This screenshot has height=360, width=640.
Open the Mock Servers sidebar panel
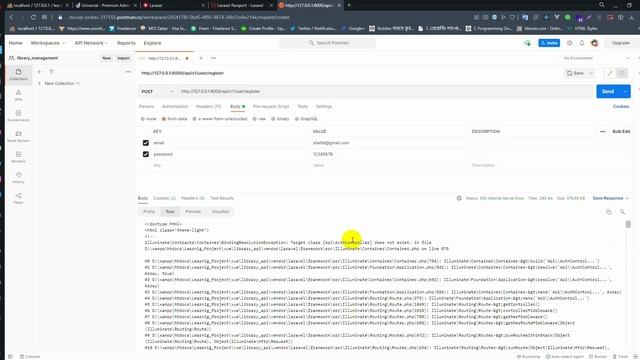point(18,136)
